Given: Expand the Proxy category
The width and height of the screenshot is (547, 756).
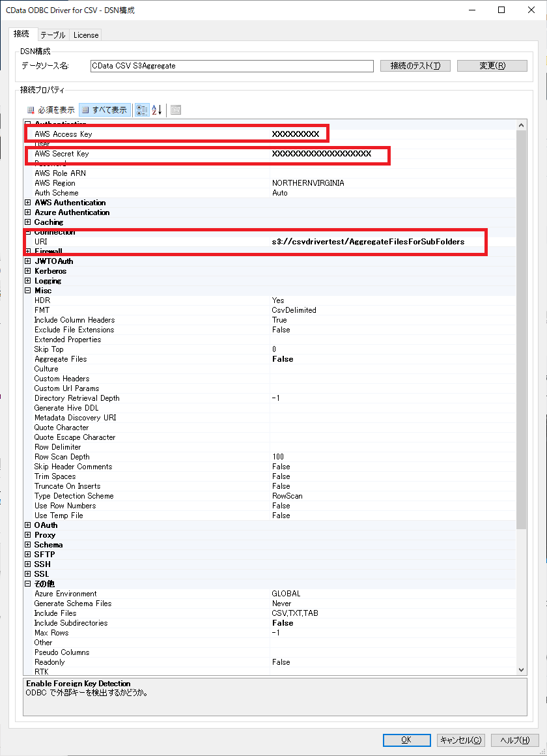Looking at the screenshot, I should coord(28,535).
